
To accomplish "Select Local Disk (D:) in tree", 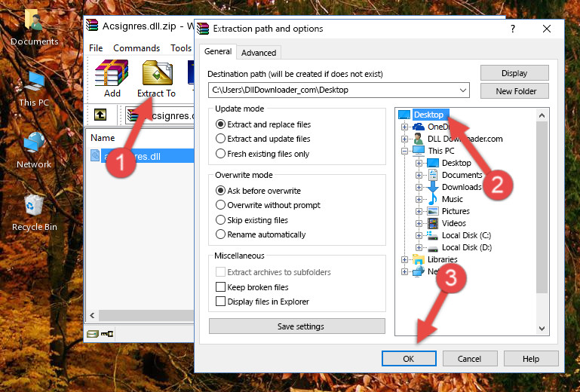I will coord(467,248).
